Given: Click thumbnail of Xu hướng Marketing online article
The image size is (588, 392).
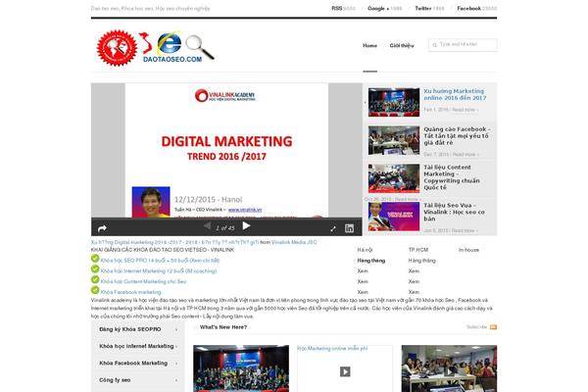Looking at the screenshot, I should (394, 102).
